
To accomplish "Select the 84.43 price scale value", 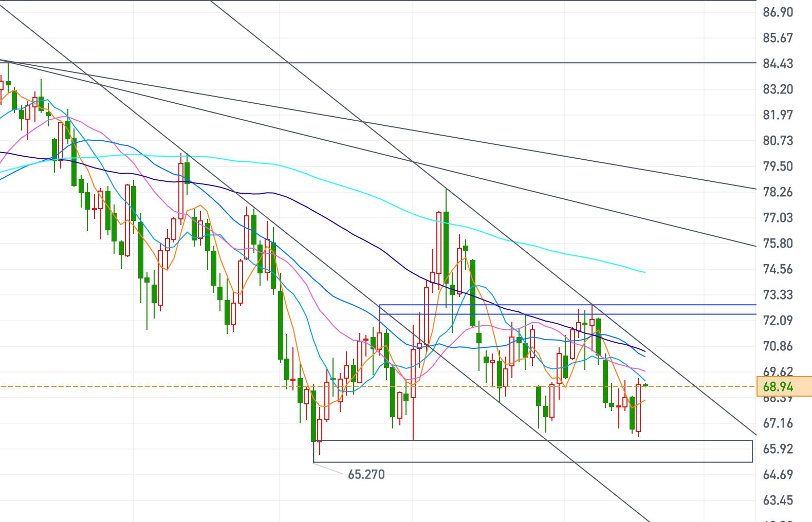I will (x=778, y=64).
